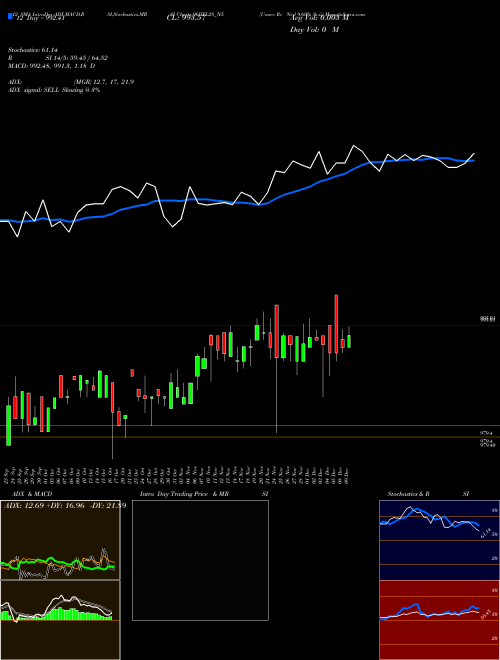The height and width of the screenshot is (660, 500).
Task: Click the 'Stochastics & R' panel title
Action: click(408, 494)
